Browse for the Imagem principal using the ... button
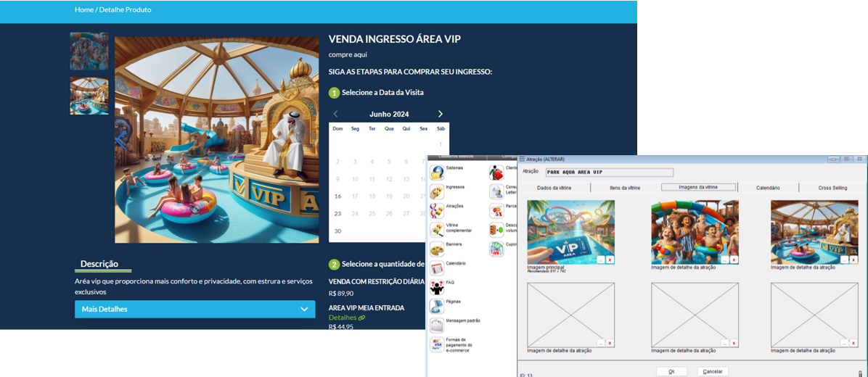868x377 pixels. coord(601,260)
